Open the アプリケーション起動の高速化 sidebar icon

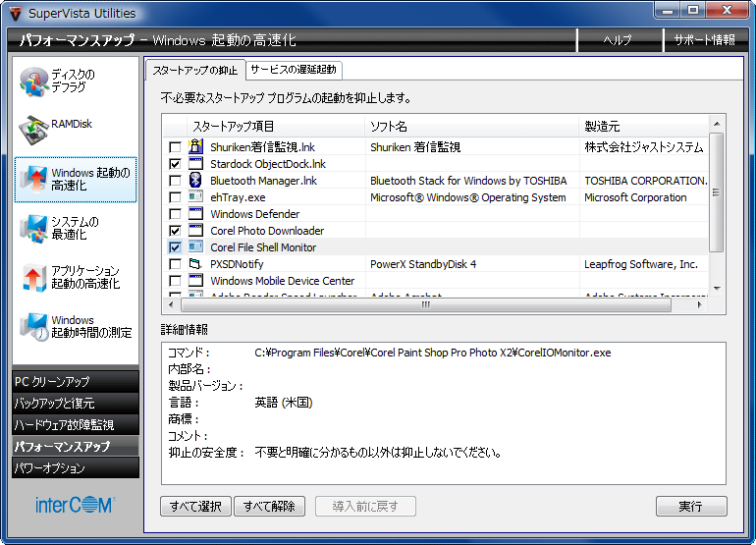[x=34, y=277]
